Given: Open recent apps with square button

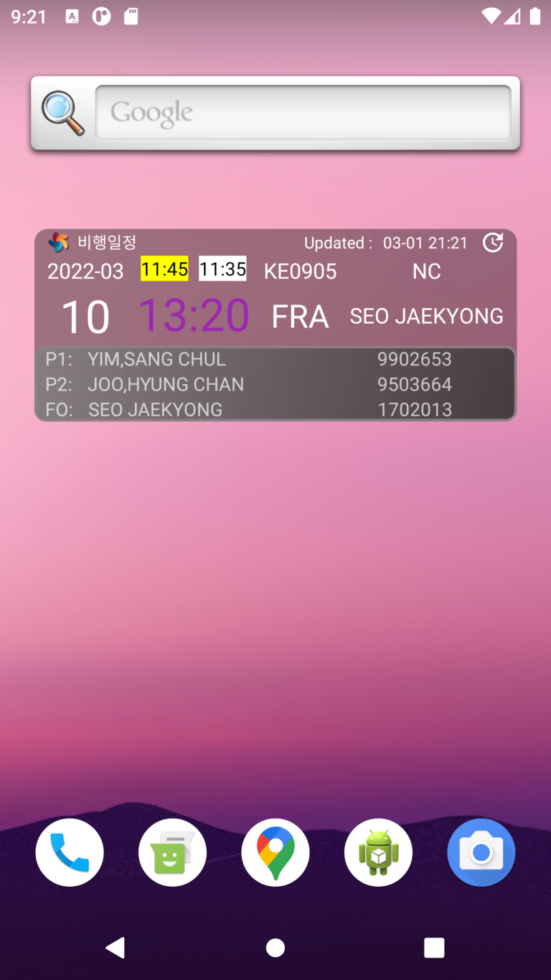Looking at the screenshot, I should pyautogui.click(x=434, y=948).
